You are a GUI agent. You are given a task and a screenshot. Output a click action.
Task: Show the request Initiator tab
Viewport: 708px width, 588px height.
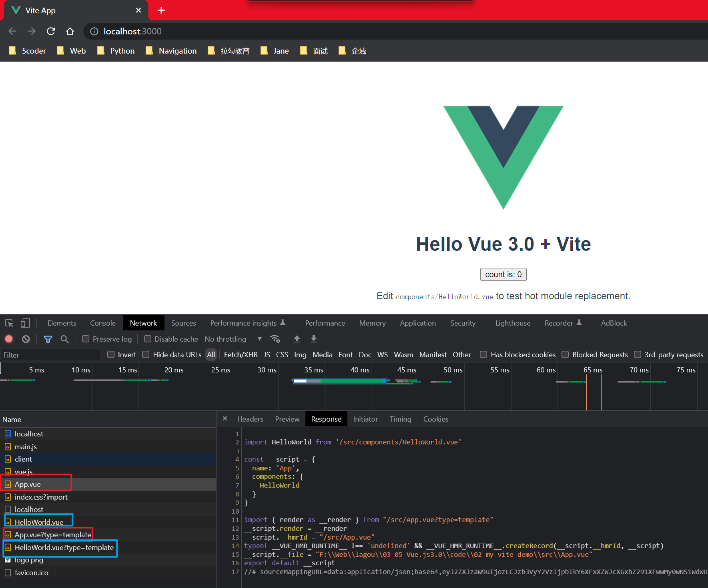(x=365, y=419)
